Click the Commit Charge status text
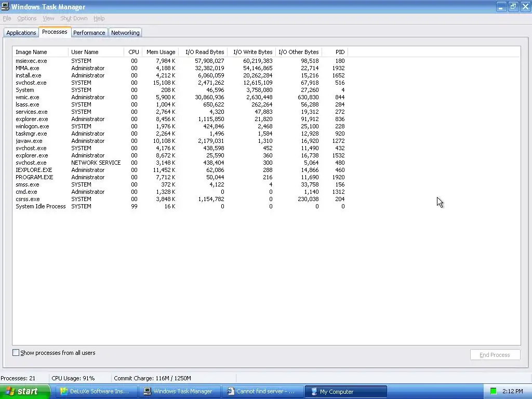This screenshot has height=399, width=532. tap(152, 378)
